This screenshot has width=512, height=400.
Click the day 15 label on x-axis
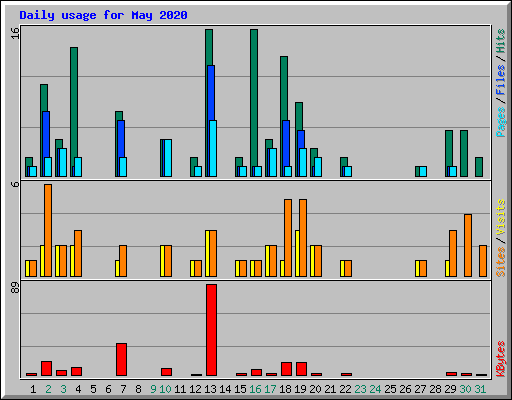pyautogui.click(x=240, y=389)
